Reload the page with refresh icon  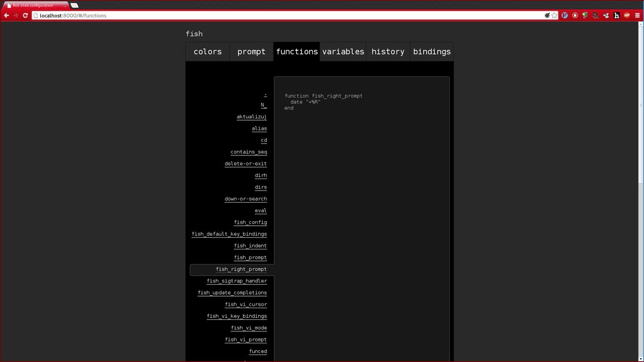pos(25,16)
